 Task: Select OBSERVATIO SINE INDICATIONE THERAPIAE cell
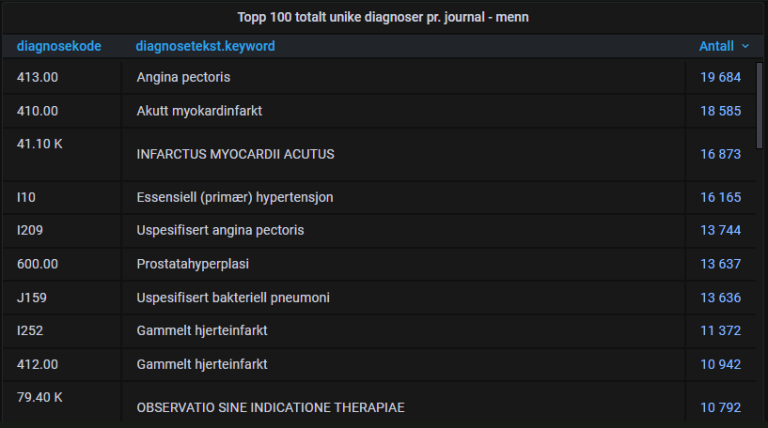[270, 407]
